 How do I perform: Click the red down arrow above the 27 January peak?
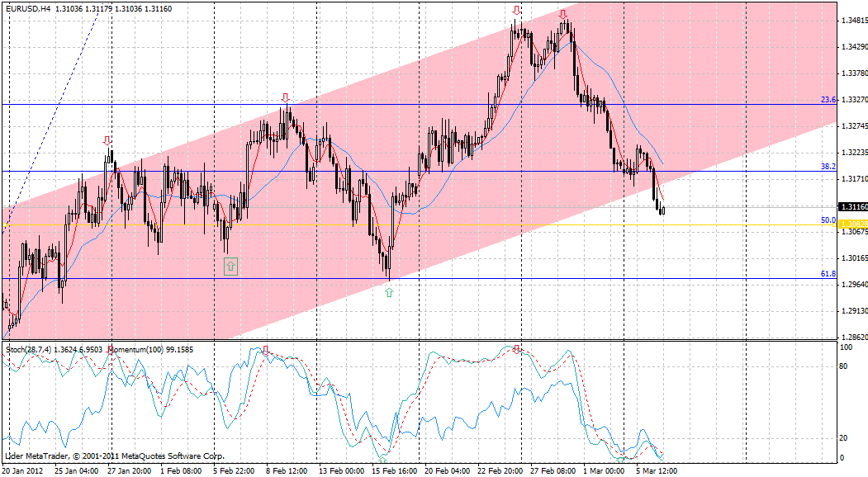105,140
